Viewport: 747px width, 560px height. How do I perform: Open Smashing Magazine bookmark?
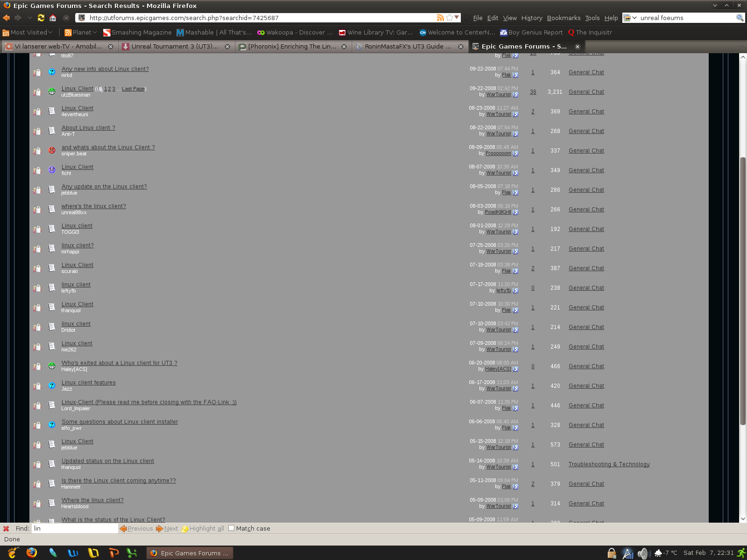(137, 32)
